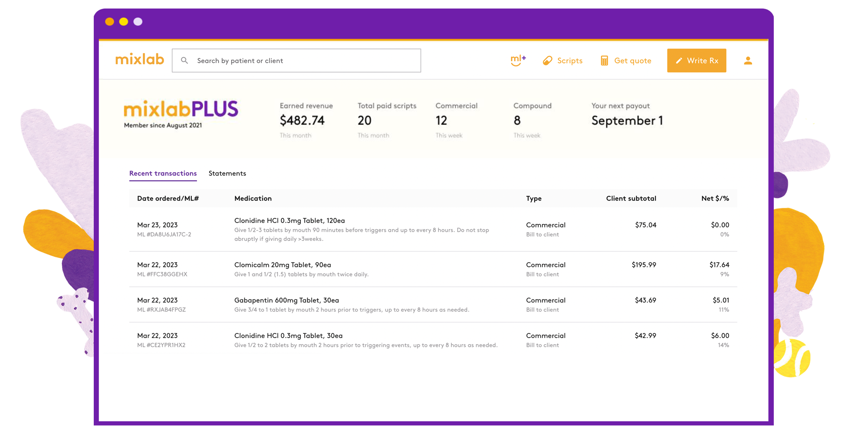This screenshot has width=868, height=434.
Task: Open order ML #DA8U6JA17C-2
Action: (x=164, y=234)
